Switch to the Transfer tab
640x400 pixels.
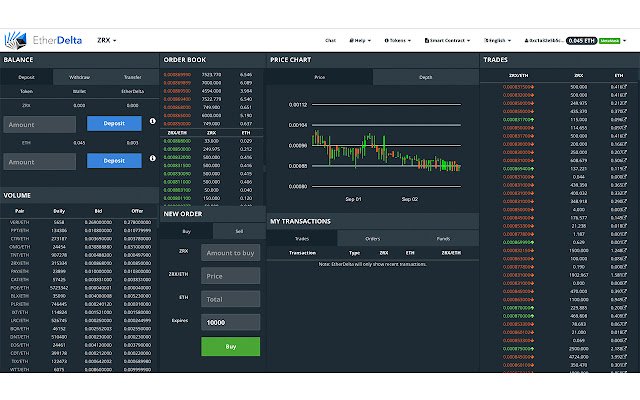132,77
